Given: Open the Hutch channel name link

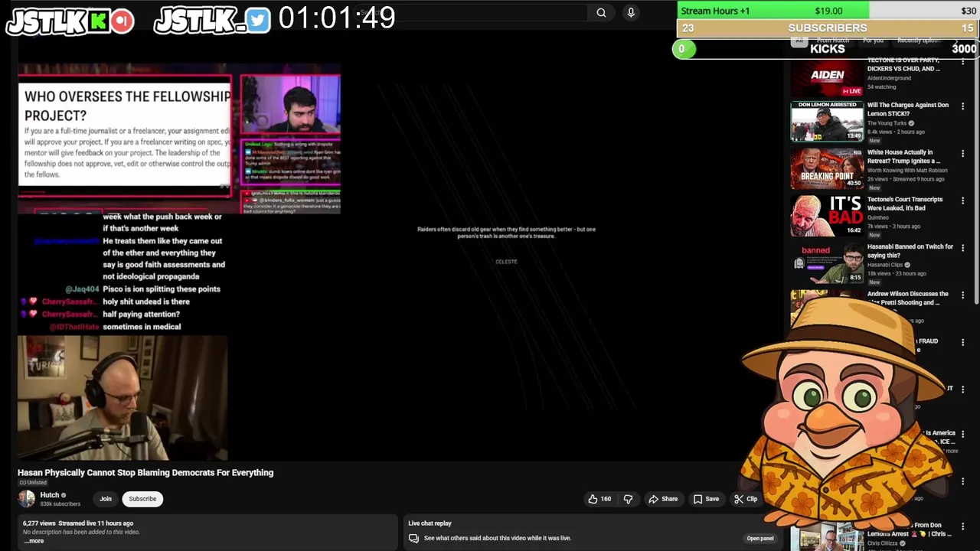Looking at the screenshot, I should [x=49, y=495].
